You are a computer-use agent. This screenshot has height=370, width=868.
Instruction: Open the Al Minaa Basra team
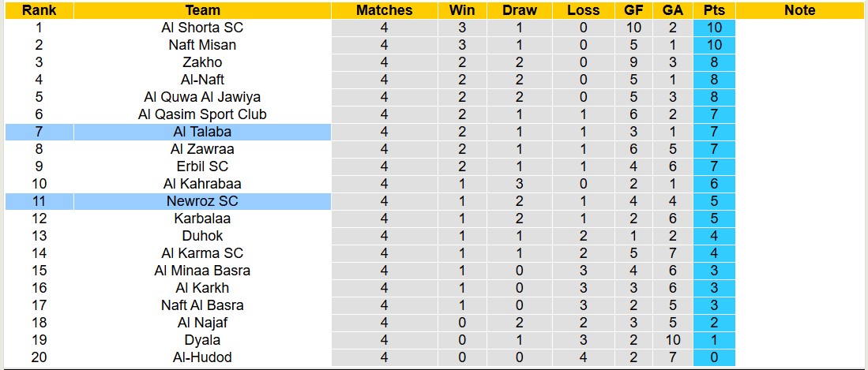(202, 271)
